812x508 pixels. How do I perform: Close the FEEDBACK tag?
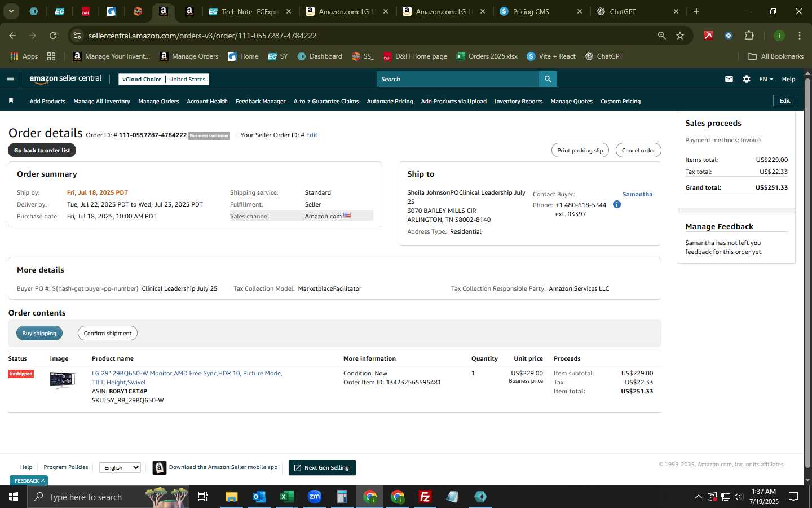[x=43, y=480]
